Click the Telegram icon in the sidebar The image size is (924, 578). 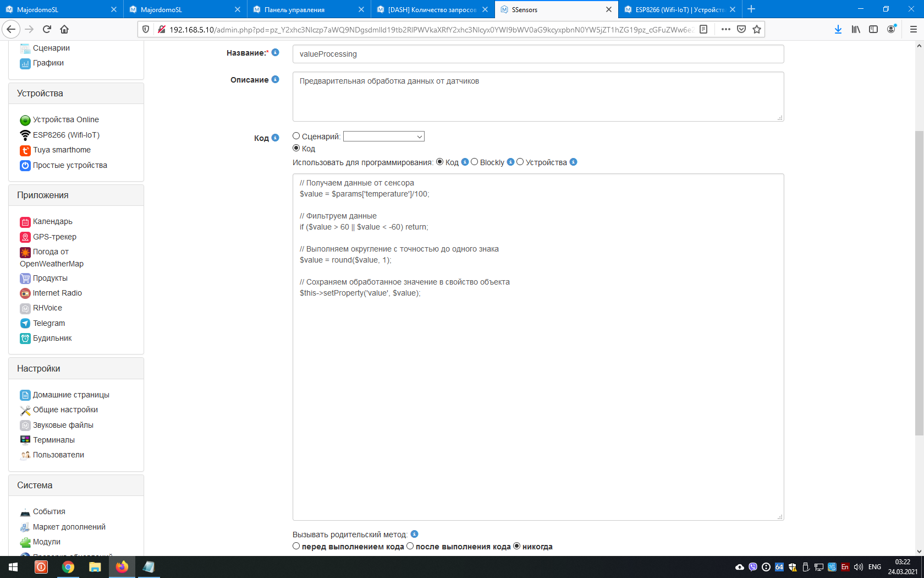[x=25, y=324]
